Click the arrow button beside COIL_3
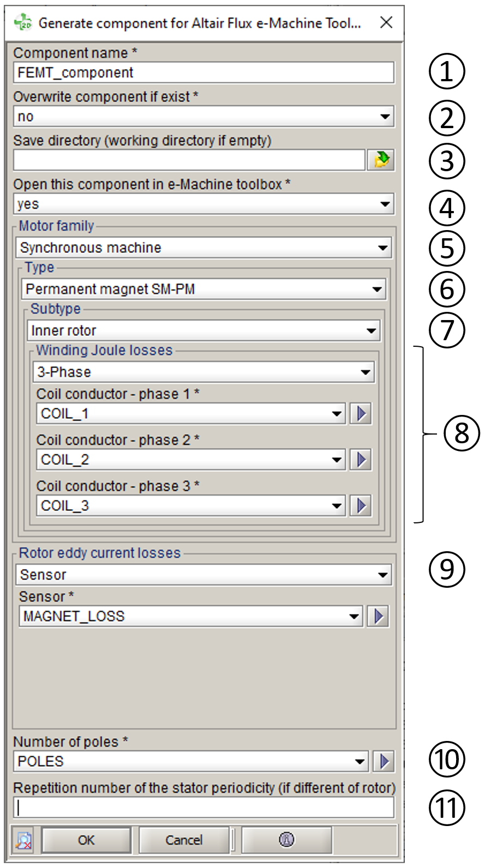The width and height of the screenshot is (485, 868). click(361, 506)
